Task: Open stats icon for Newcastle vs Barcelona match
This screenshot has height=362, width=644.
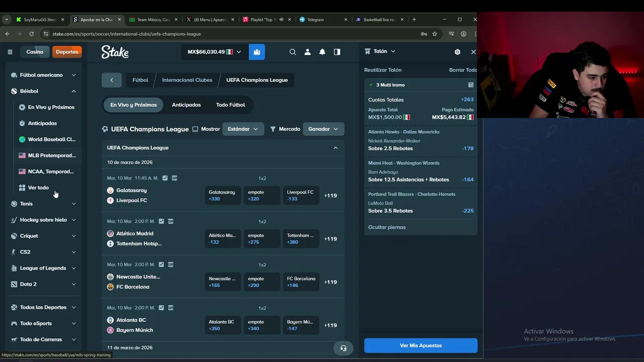Action: [x=161, y=264]
